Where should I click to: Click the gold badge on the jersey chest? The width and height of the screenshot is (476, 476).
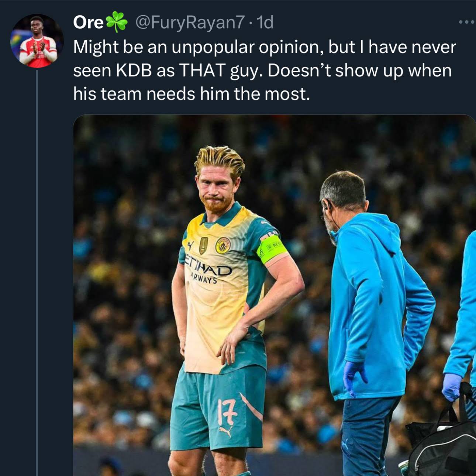pos(203,245)
